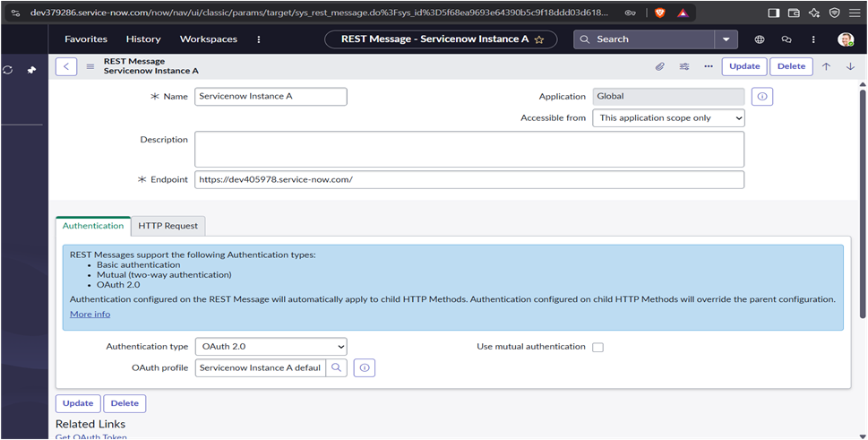This screenshot has height=440, width=868.
Task: Open the globe scope picker icon
Action: tap(760, 39)
